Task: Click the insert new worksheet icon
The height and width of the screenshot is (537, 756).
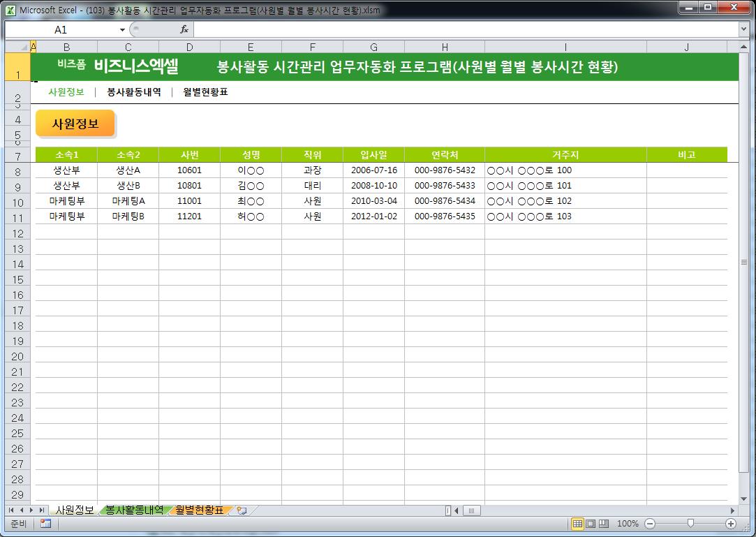Action: 242,510
